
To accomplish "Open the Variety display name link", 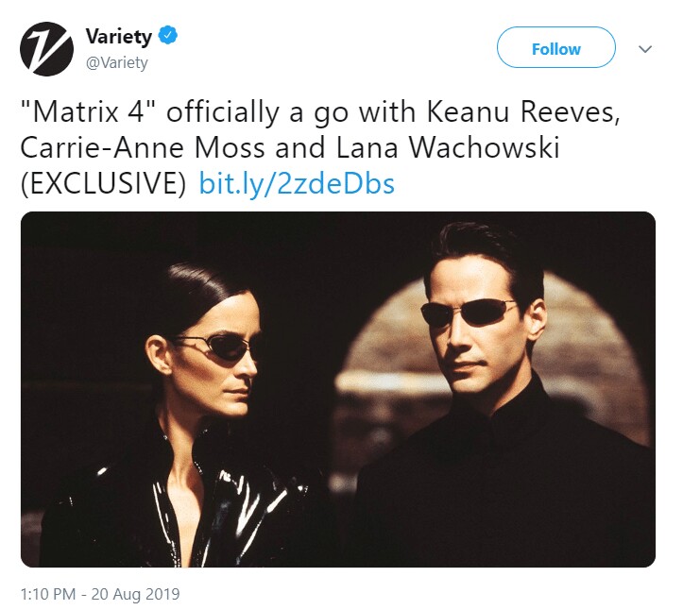I will pyautogui.click(x=119, y=39).
